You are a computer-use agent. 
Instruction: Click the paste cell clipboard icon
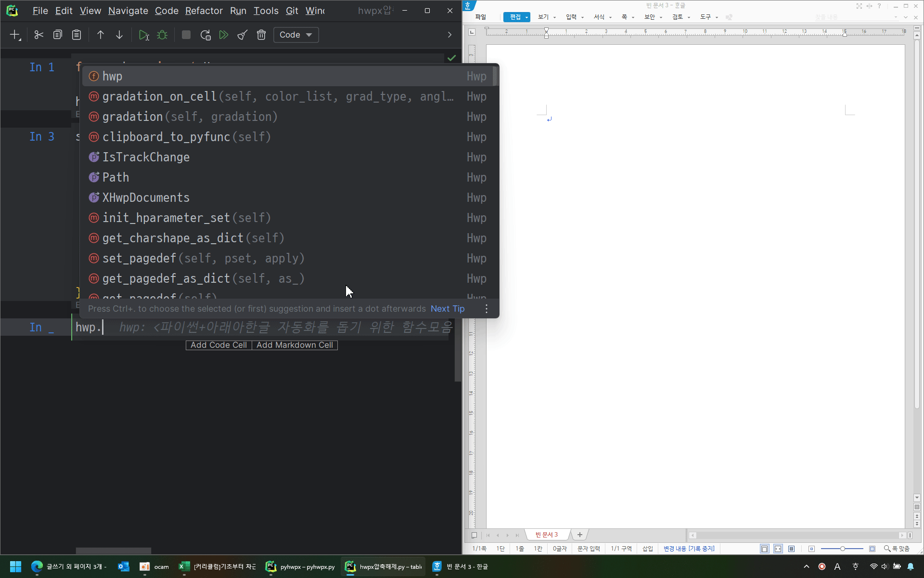[x=77, y=35]
